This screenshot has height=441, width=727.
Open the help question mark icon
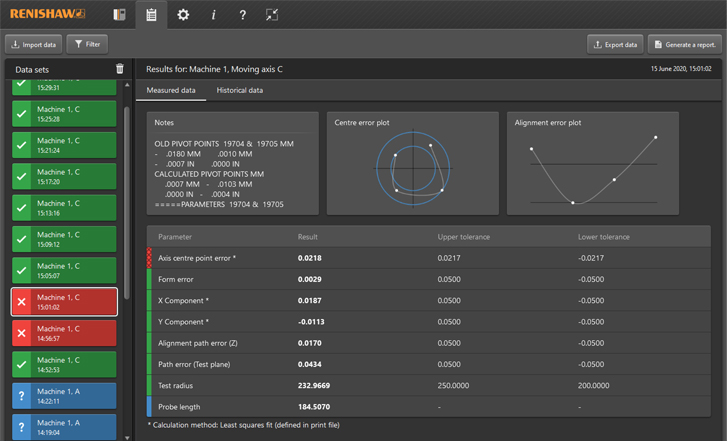243,15
